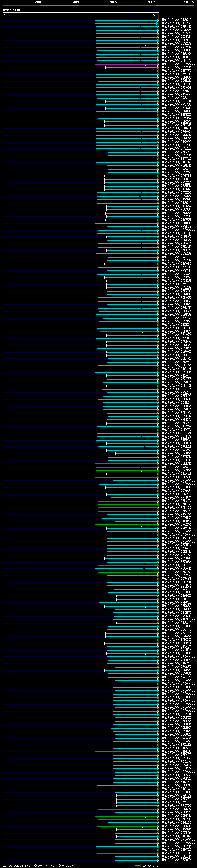Viewport: 197px width, 868px height.
Task: Select hit label UniRef100_B8MKD6
Action: (177, 826)
